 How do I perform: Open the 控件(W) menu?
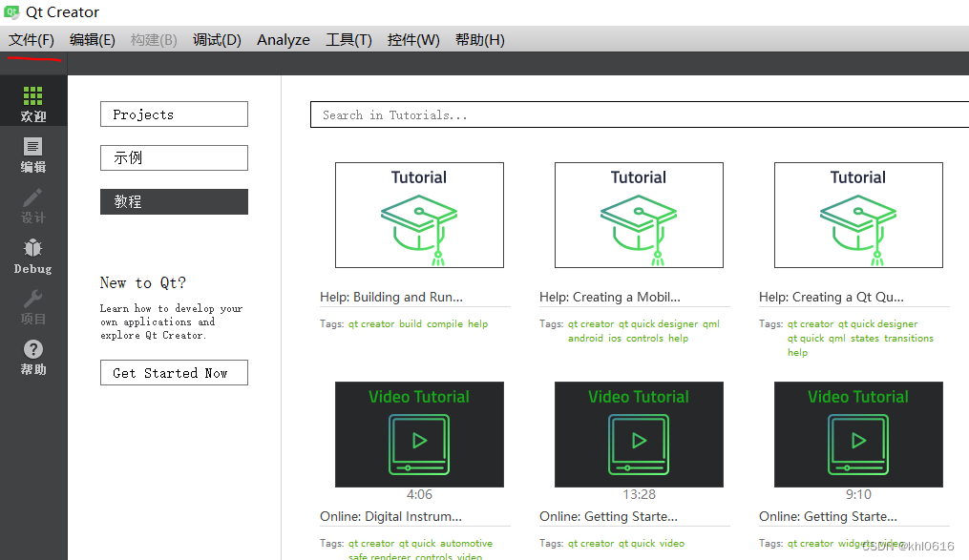(x=413, y=39)
